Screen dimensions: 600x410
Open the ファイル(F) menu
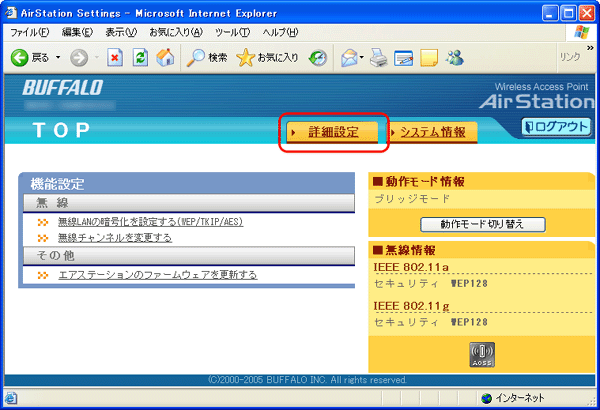tap(29, 33)
